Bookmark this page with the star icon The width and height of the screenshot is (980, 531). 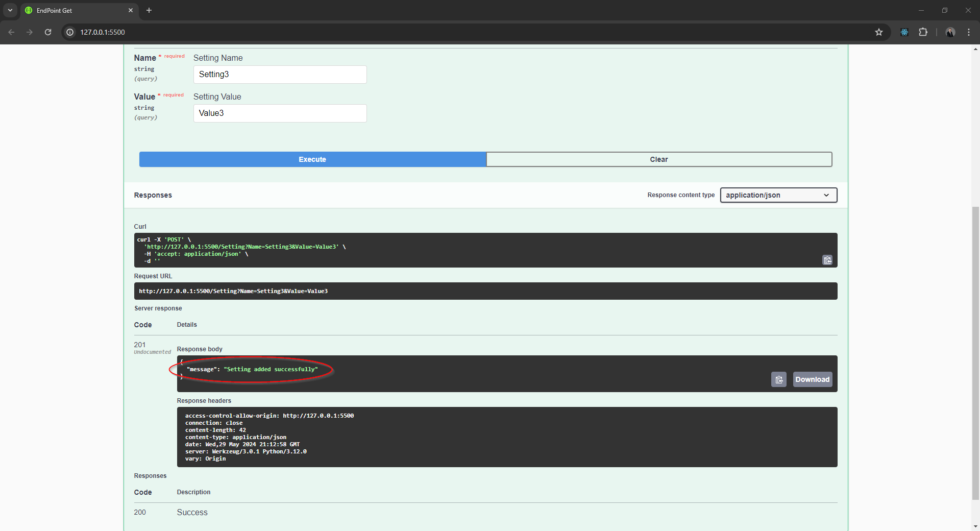tap(878, 32)
